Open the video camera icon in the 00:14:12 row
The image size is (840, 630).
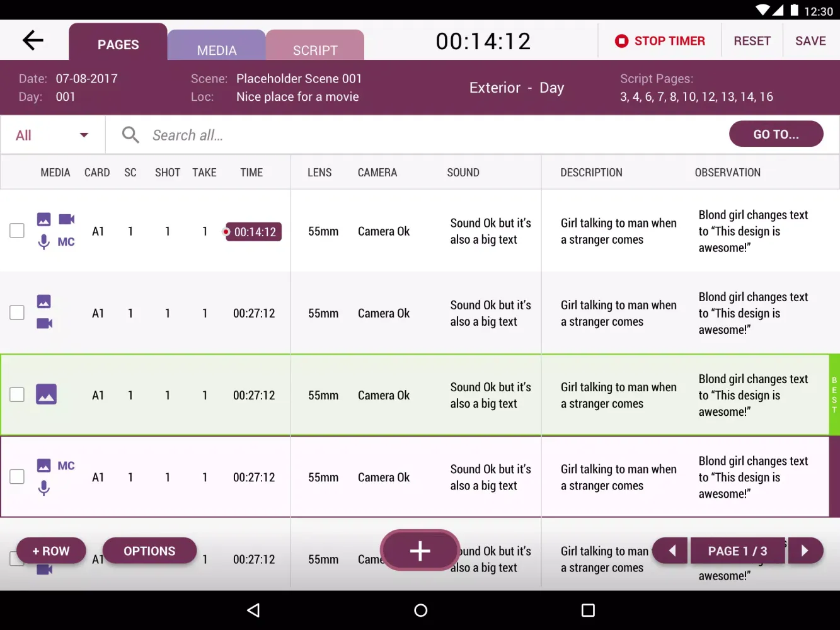[67, 219]
